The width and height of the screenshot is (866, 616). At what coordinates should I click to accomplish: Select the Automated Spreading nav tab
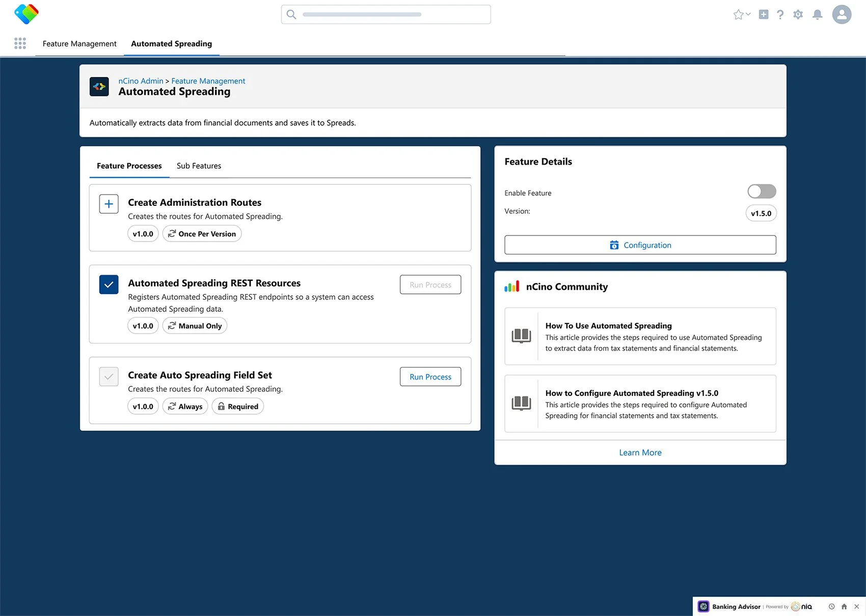click(x=172, y=44)
